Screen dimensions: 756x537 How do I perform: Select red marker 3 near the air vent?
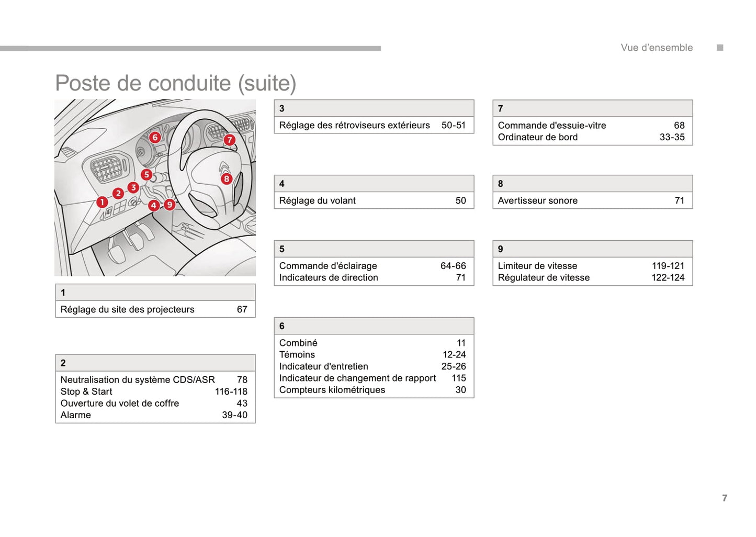coord(133,187)
